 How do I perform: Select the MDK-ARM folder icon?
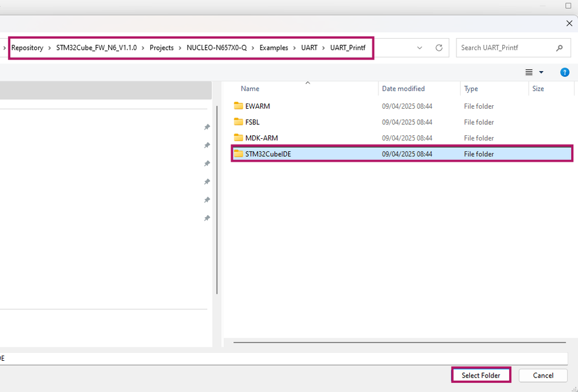point(238,138)
